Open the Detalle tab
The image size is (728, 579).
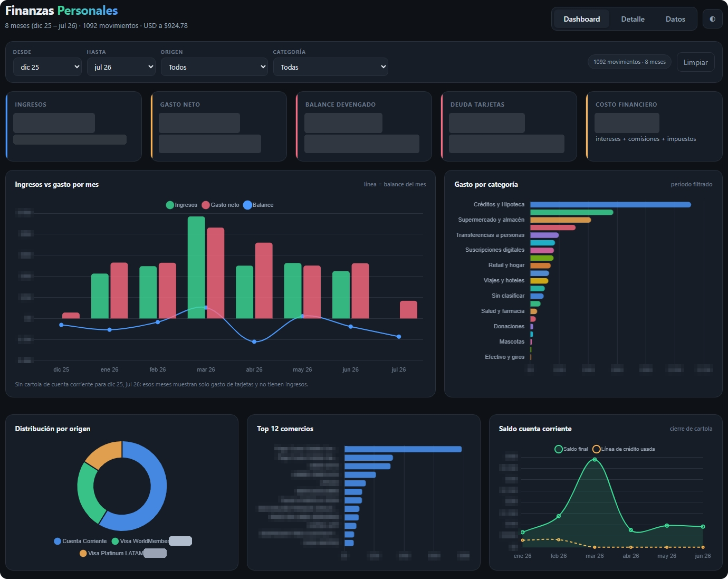(633, 19)
